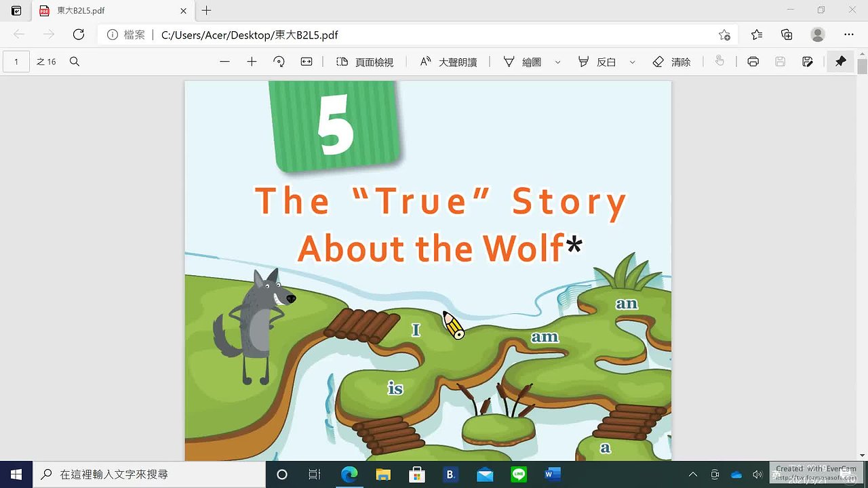Fit PDF page to width
The height and width of the screenshot is (488, 868).
click(307, 62)
